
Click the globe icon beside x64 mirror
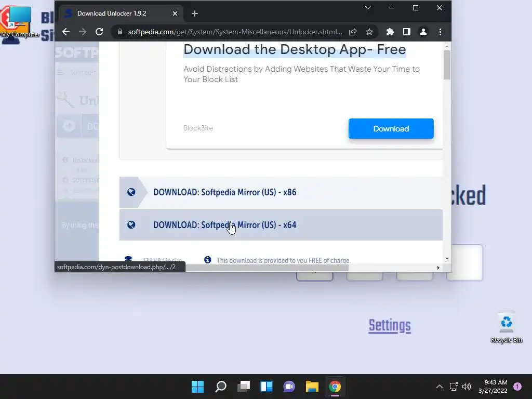131,224
